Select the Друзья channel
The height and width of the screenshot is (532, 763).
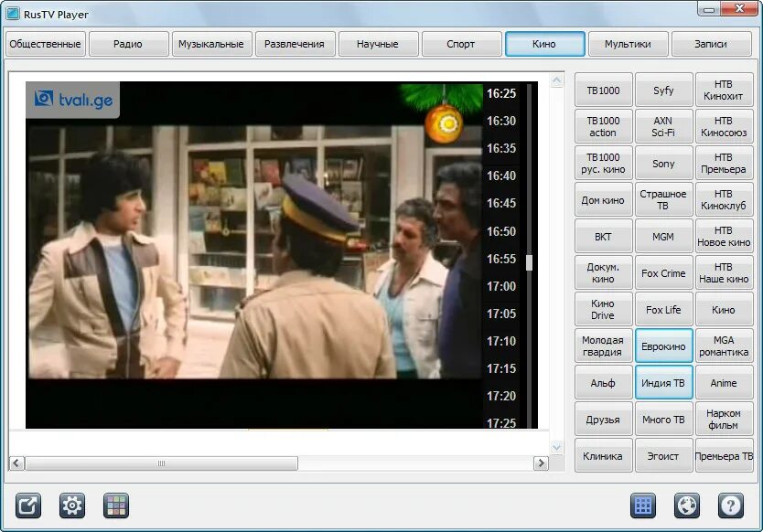pyautogui.click(x=604, y=420)
